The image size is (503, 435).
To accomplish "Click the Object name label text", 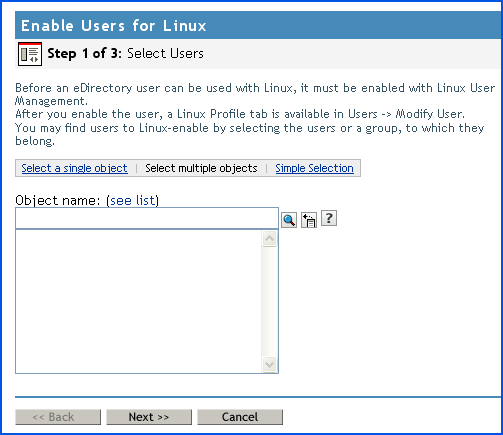I will pos(58,200).
